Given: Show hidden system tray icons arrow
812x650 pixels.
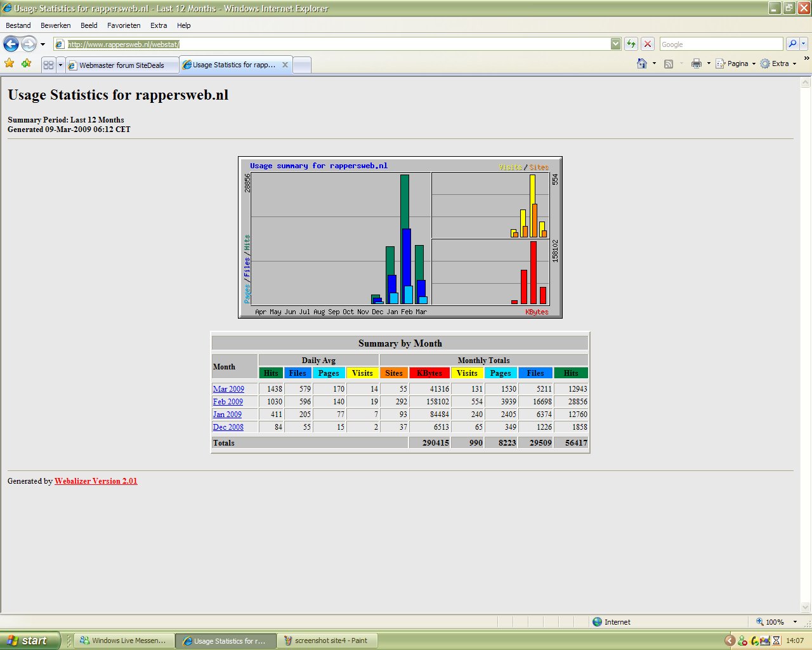Looking at the screenshot, I should coord(730,640).
